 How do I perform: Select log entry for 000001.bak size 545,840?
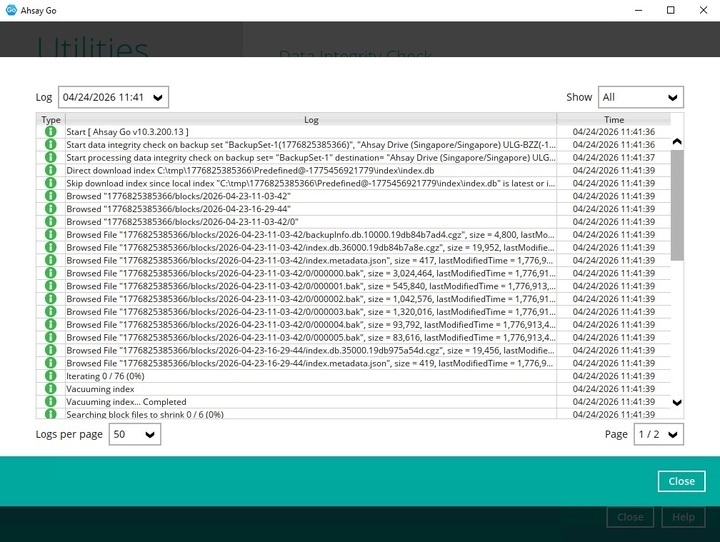click(311, 286)
